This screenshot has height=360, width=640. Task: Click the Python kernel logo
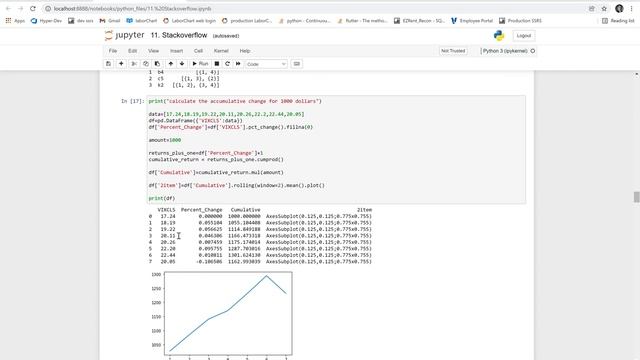coord(499,36)
